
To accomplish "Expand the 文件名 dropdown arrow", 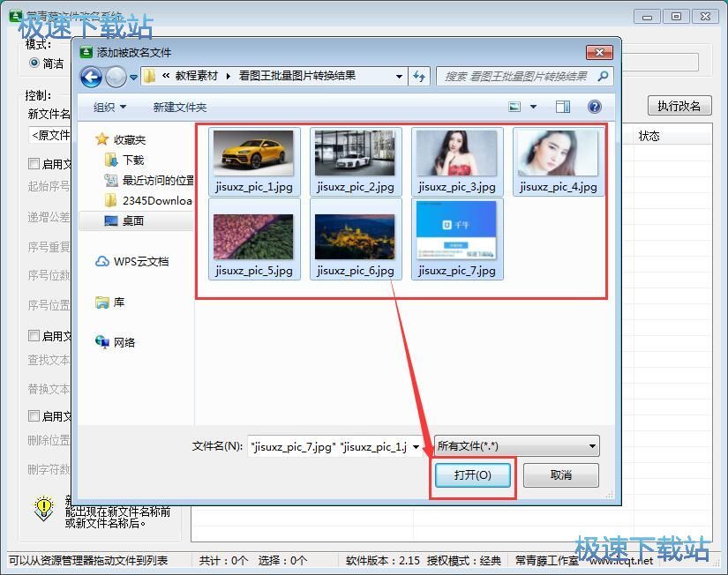I will point(416,447).
